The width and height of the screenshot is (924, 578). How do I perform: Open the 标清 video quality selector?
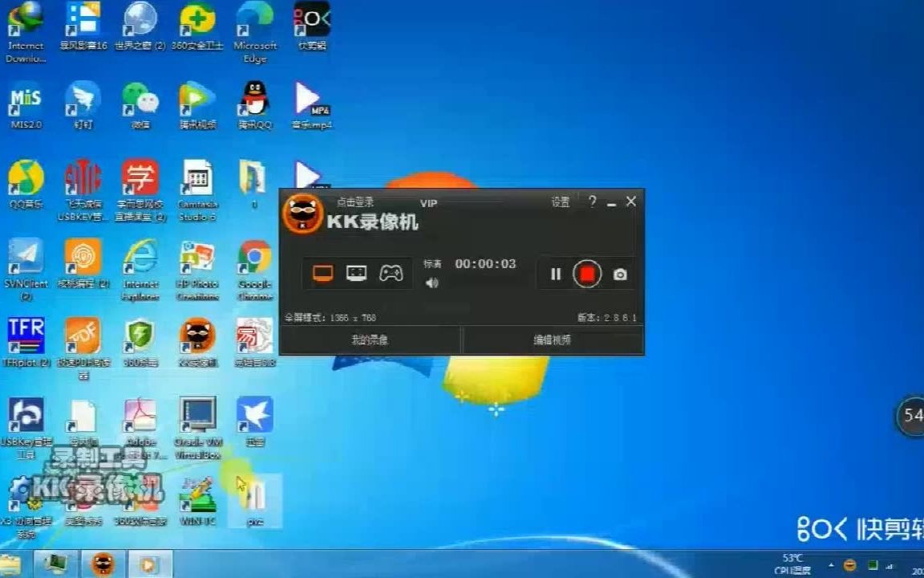(x=432, y=264)
